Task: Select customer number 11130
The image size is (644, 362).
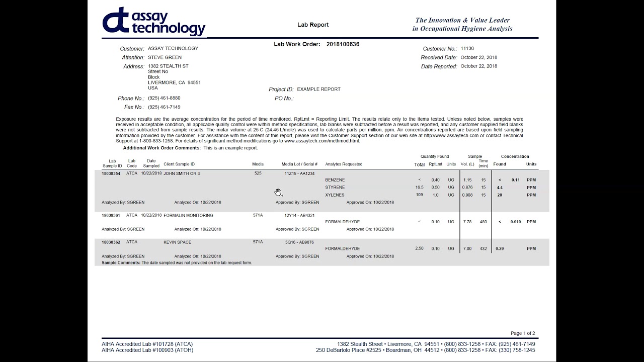Action: point(467,49)
